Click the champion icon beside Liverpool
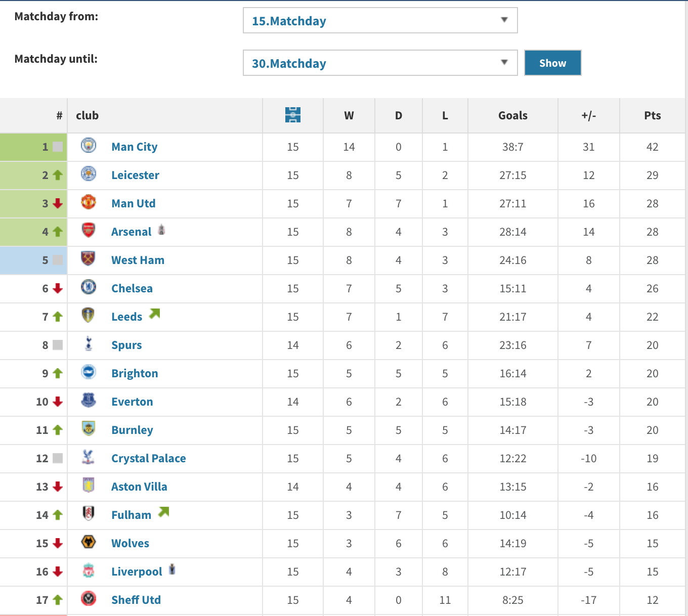The width and height of the screenshot is (688, 616). pyautogui.click(x=172, y=569)
